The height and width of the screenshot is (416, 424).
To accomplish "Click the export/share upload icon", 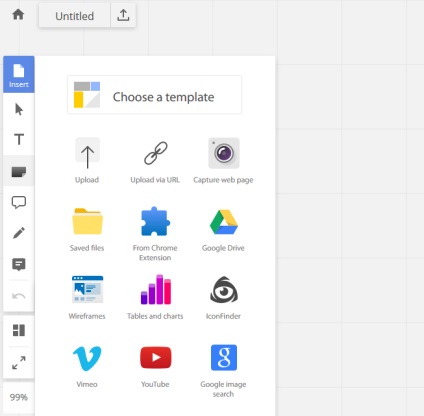I will pos(123,15).
